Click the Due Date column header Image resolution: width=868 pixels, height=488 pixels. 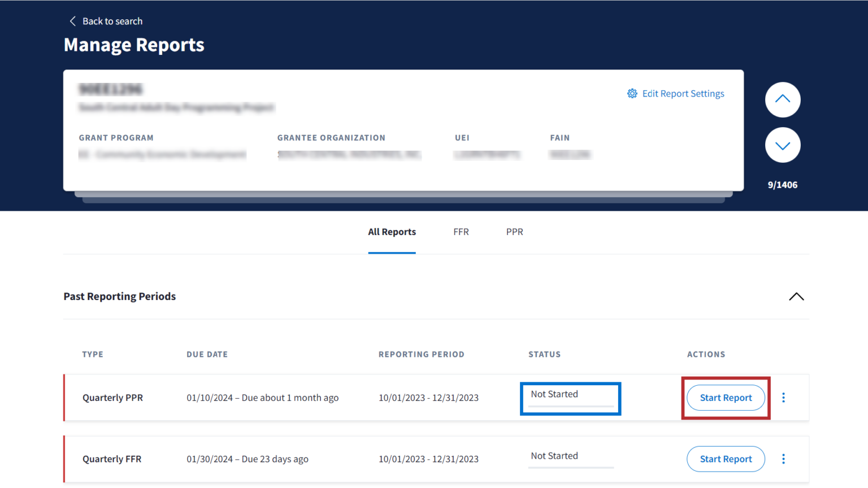(207, 355)
